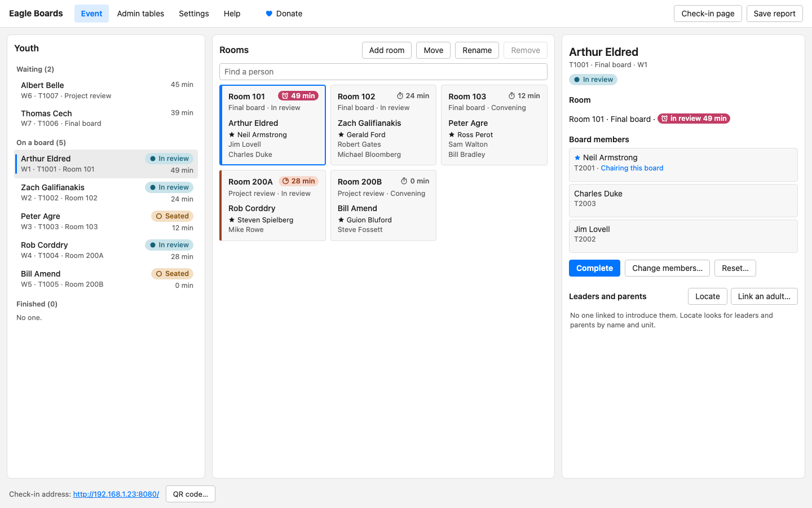This screenshot has width=812, height=508.
Task: Click the Move room button
Action: 434,50
